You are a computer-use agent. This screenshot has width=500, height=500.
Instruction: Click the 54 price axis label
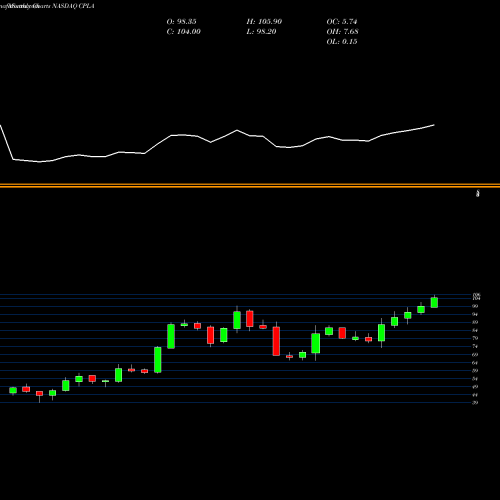pos(475,379)
